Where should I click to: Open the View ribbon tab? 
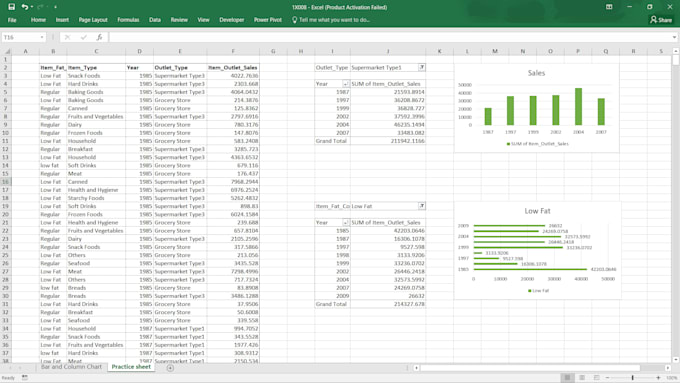point(203,20)
